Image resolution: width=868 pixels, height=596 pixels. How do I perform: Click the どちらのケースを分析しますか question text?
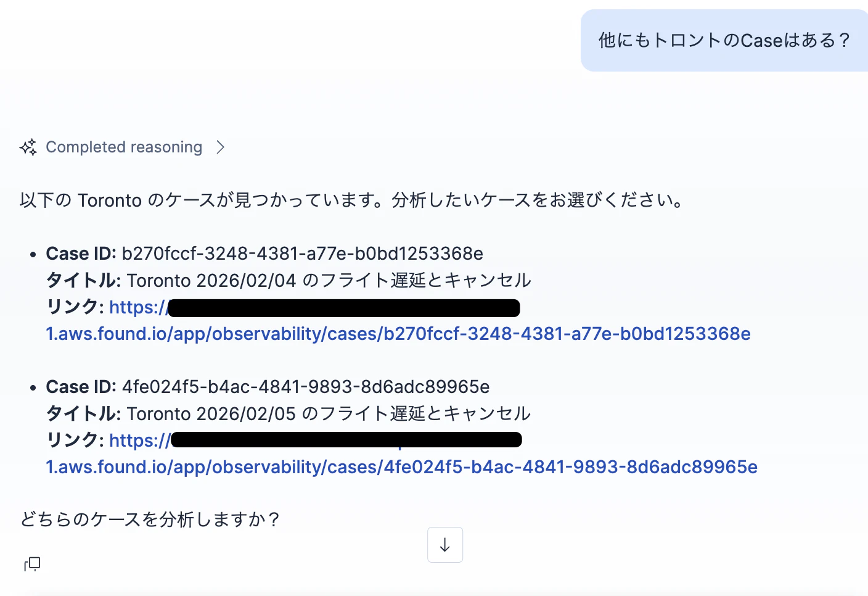(150, 519)
